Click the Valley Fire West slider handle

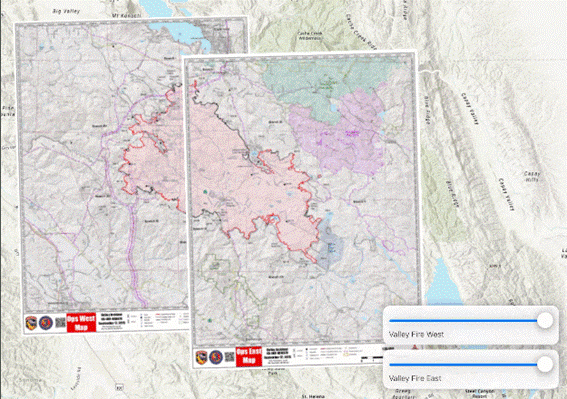[x=545, y=321]
